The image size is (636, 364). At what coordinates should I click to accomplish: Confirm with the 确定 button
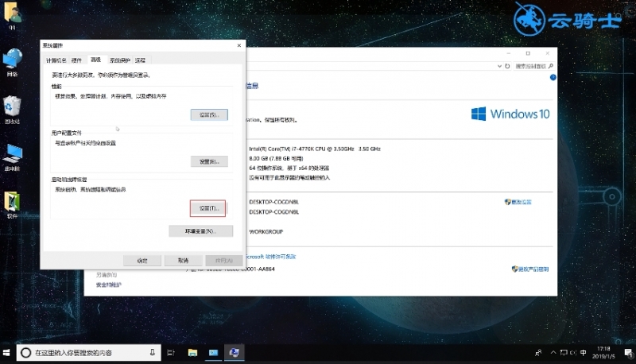click(x=142, y=261)
